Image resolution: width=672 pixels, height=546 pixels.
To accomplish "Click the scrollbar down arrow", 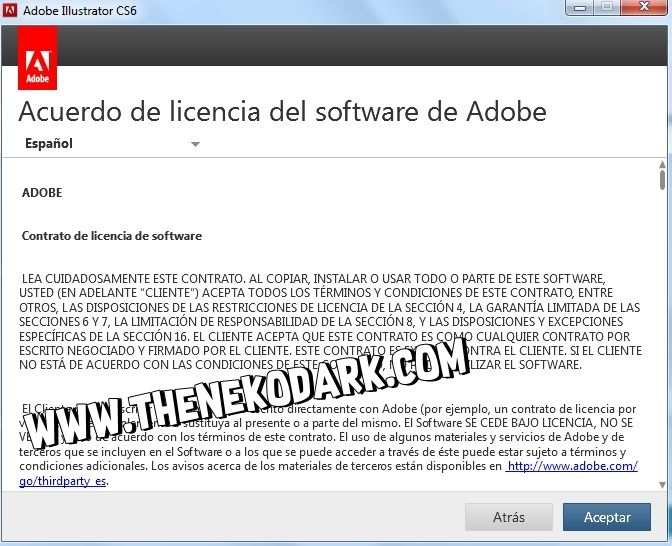I will (662, 485).
